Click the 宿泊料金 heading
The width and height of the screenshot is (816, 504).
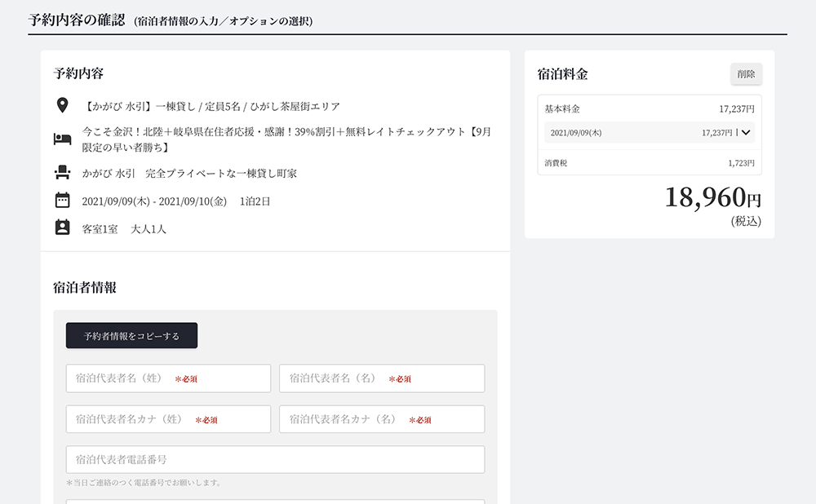click(x=562, y=74)
